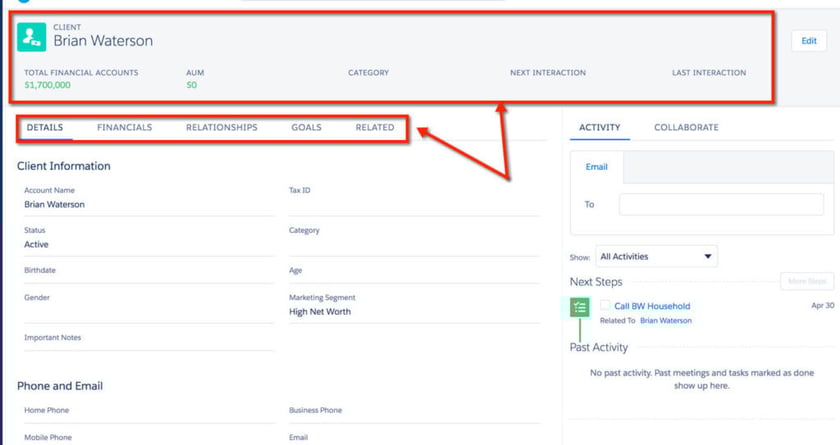Click the Next Interaction header label
This screenshot has width=840, height=445.
(548, 72)
